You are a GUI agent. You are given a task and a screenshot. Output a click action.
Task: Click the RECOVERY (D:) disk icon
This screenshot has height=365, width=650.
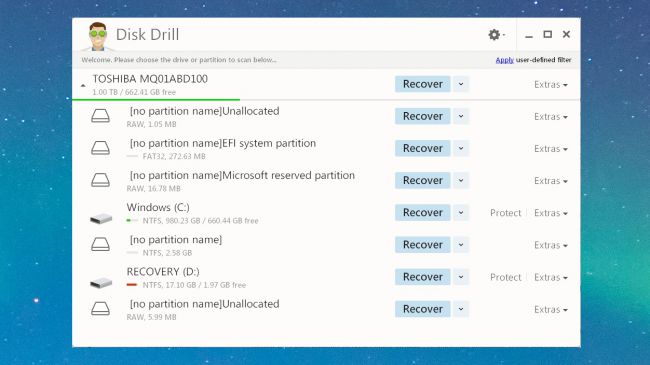pos(101,282)
